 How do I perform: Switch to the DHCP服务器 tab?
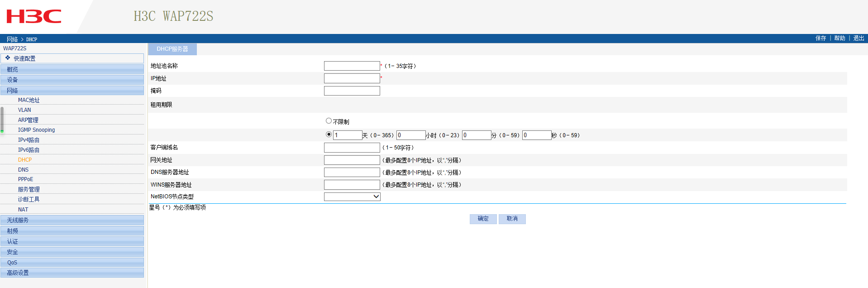tap(172, 49)
